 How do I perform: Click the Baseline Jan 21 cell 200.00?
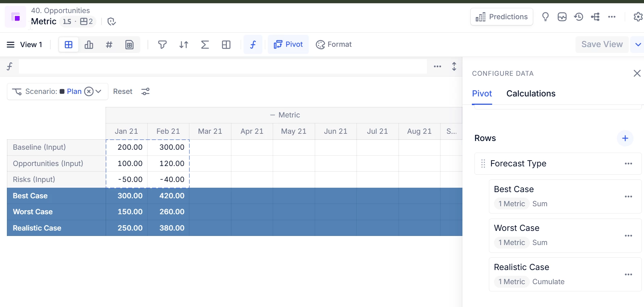click(126, 147)
